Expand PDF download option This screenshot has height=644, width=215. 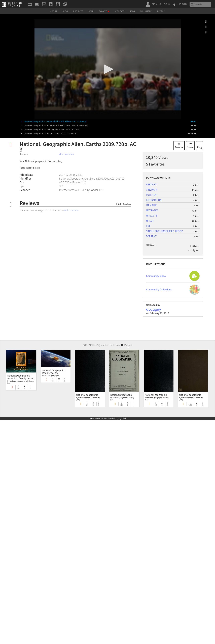pyautogui.click(x=148, y=226)
